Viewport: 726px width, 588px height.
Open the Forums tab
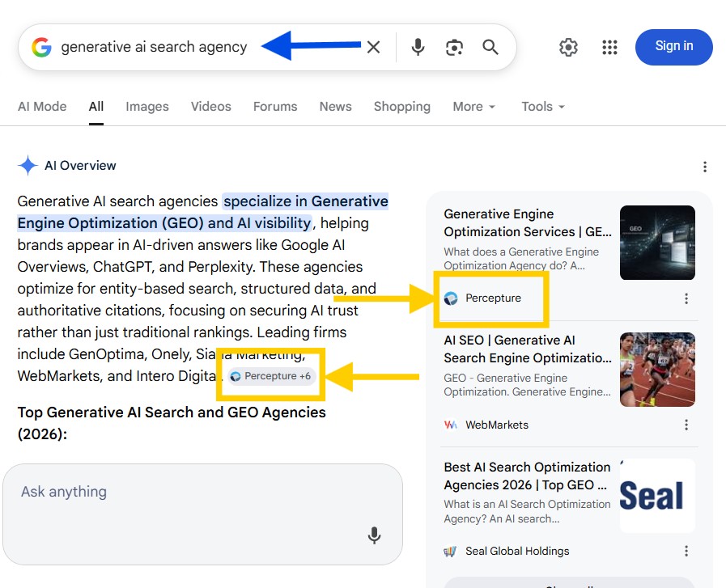tap(275, 107)
